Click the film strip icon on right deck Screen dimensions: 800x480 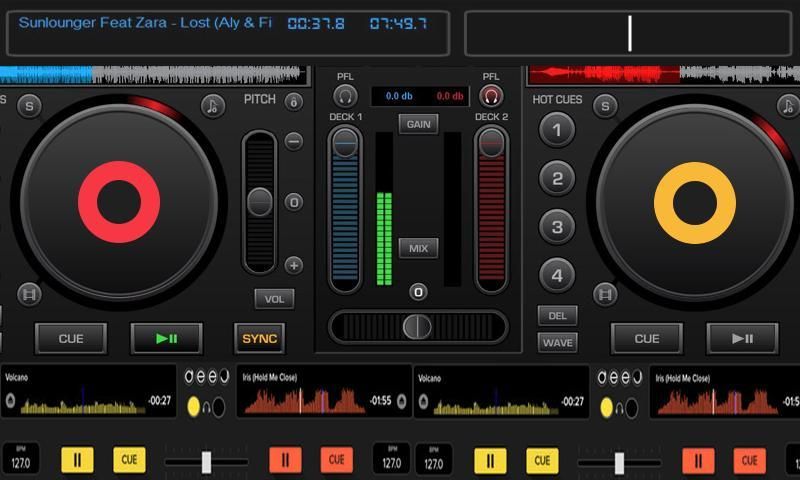tap(604, 294)
